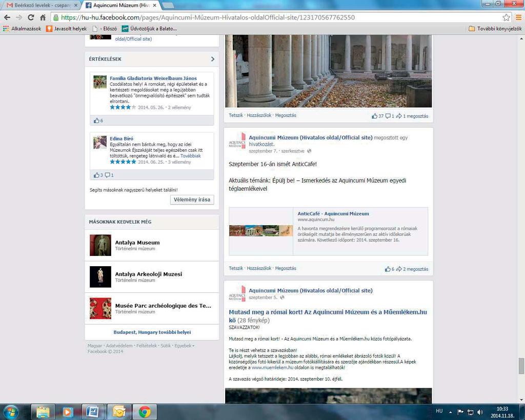Viewport: 525px width, 420px height.
Task: Expand Egyebek footer dropdown
Action: (184, 346)
